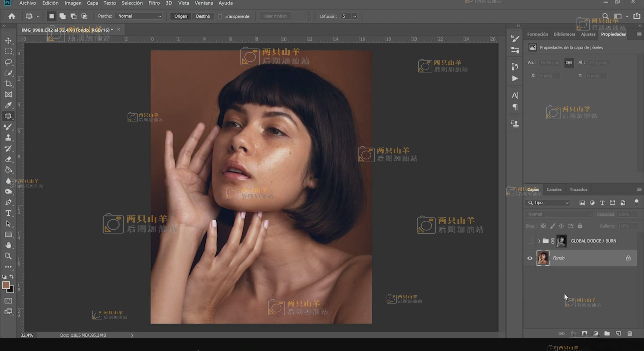
Task: Click the delete layer trash icon
Action: tap(630, 333)
